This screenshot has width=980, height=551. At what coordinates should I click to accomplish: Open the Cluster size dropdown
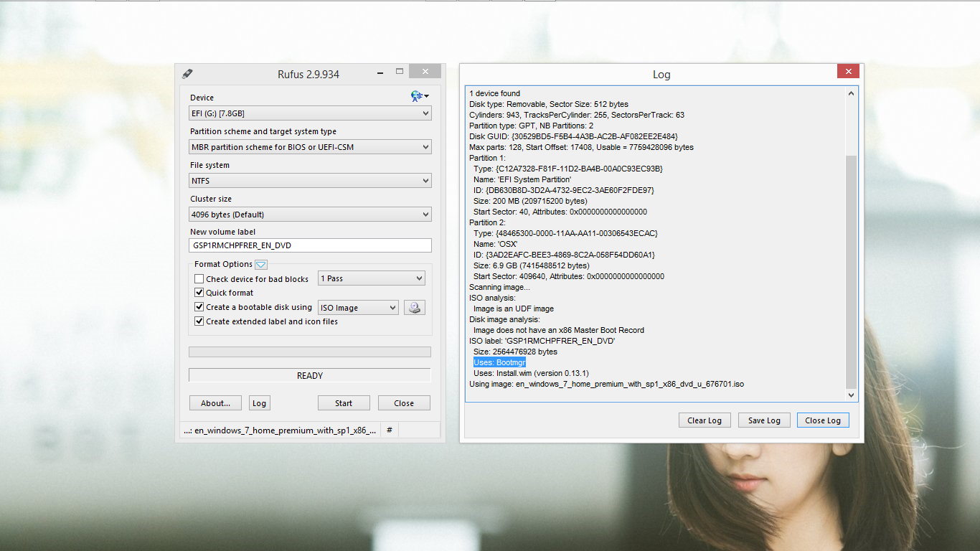[x=310, y=215]
